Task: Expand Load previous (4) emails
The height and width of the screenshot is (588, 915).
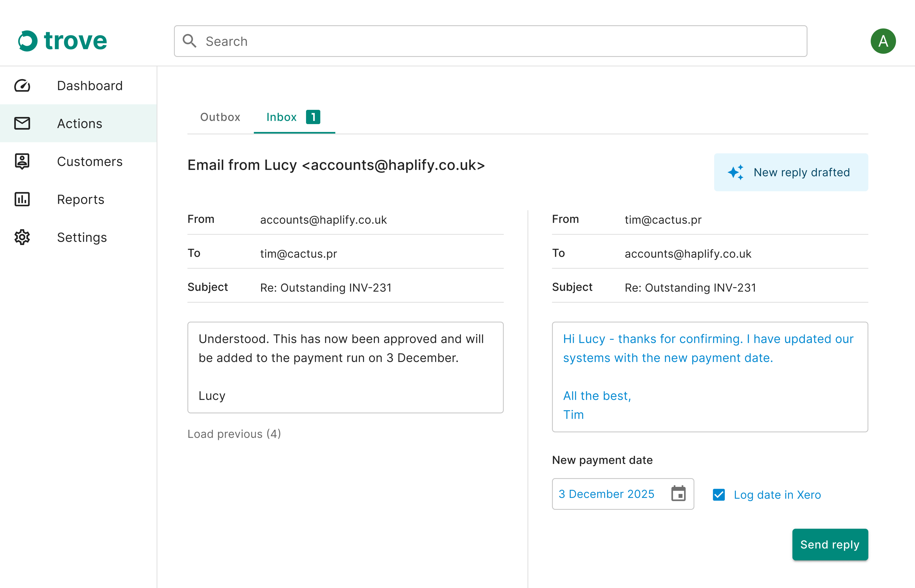Action: click(x=234, y=434)
